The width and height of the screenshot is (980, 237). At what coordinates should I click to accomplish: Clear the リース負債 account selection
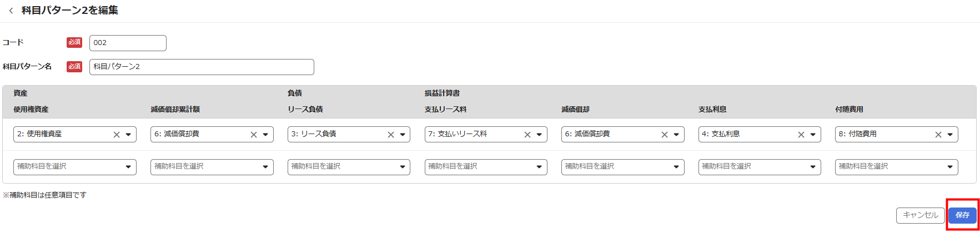[x=391, y=135]
